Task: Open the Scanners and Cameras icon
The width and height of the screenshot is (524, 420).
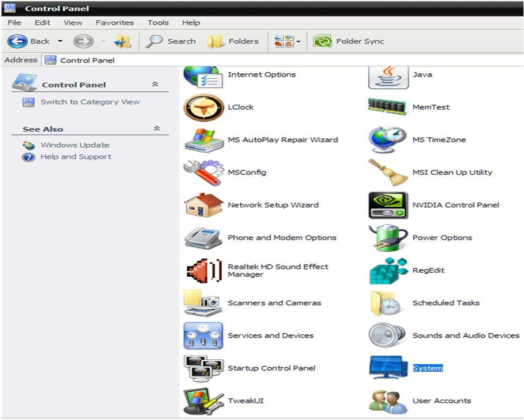Action: (203, 303)
